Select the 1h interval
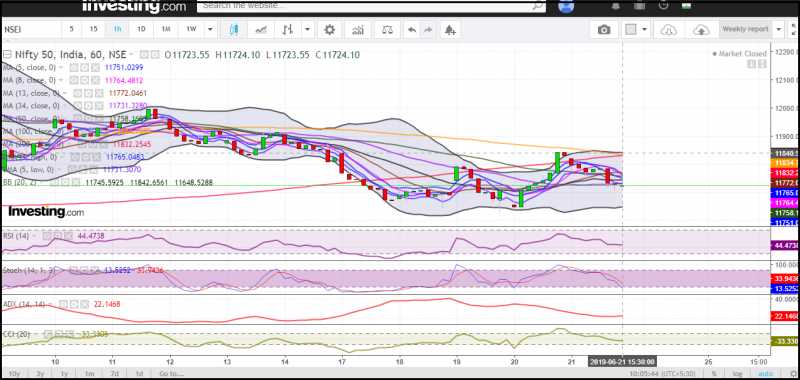800x380 pixels. point(117,30)
